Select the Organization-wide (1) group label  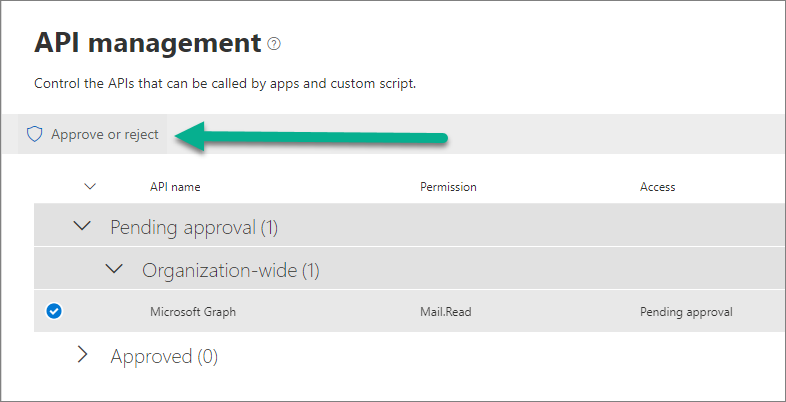click(231, 270)
